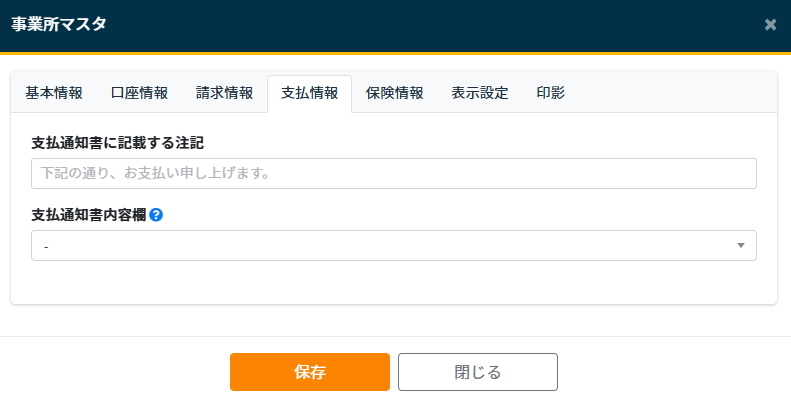Switch to the 基本情報 tab
791x404 pixels.
pyautogui.click(x=54, y=93)
